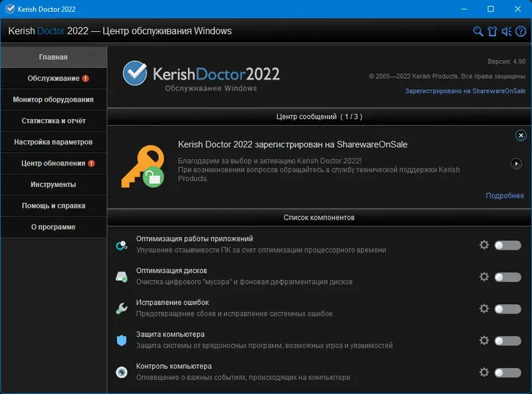Open the Инструменты section
This screenshot has height=394, width=532.
tap(53, 184)
